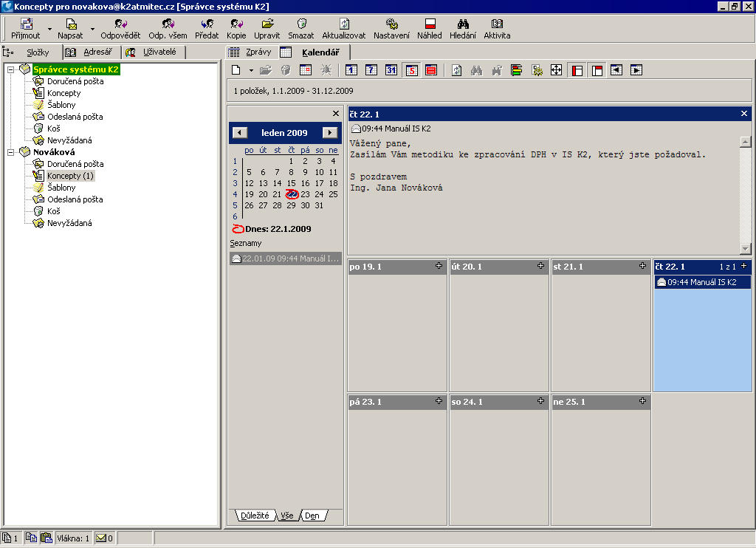Open dropdown arrow next to Napsat
Screen dimensions: 756x548
(92, 29)
